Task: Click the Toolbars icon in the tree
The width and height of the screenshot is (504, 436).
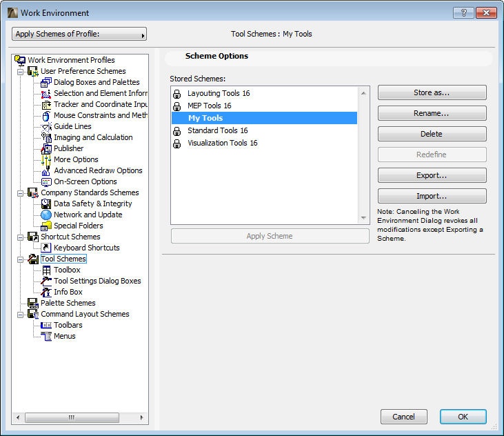Action: (x=46, y=325)
